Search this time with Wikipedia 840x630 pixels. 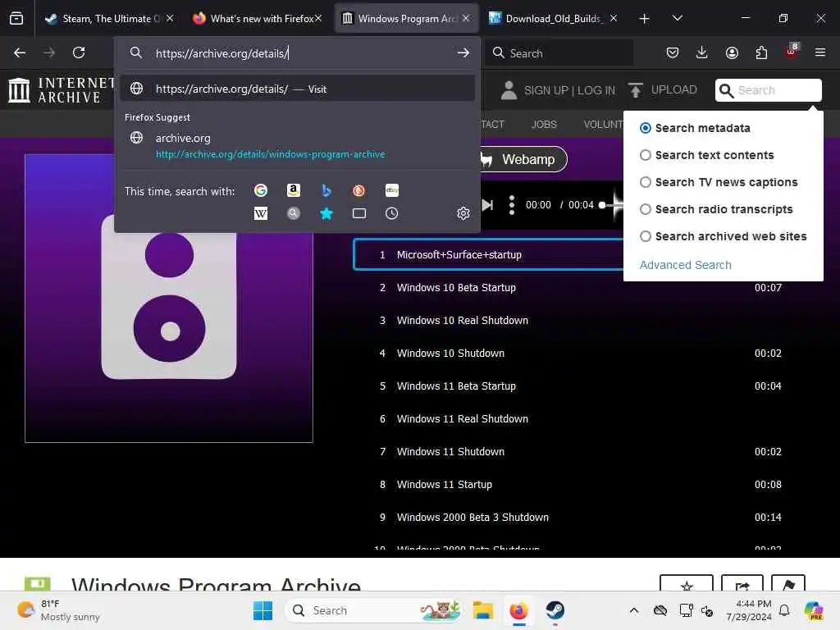click(x=261, y=213)
